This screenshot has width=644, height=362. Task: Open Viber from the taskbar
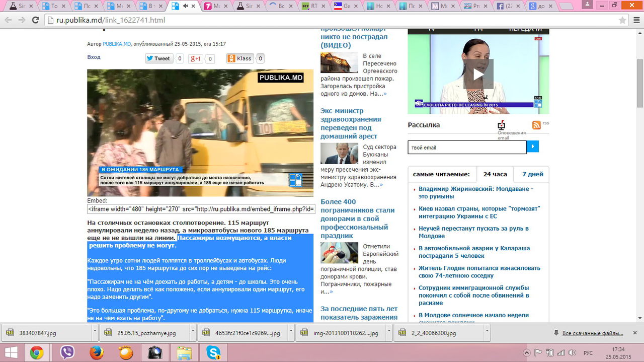[67, 352]
